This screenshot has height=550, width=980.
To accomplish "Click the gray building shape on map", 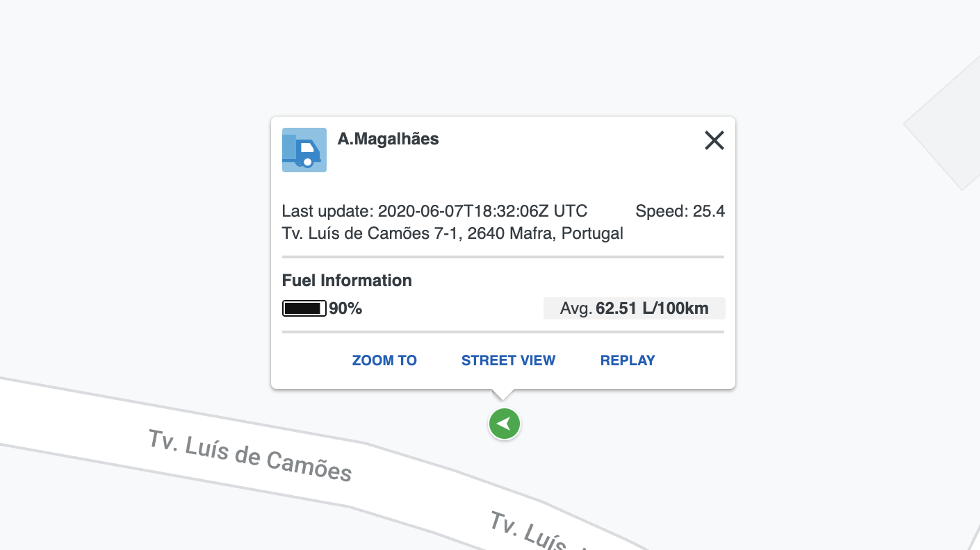I will click(945, 125).
